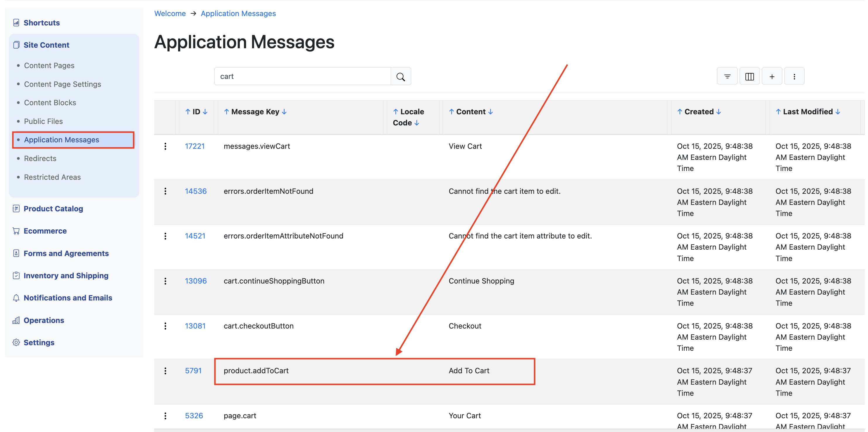The height and width of the screenshot is (432, 868).
Task: Open the column chooser icon
Action: point(749,77)
